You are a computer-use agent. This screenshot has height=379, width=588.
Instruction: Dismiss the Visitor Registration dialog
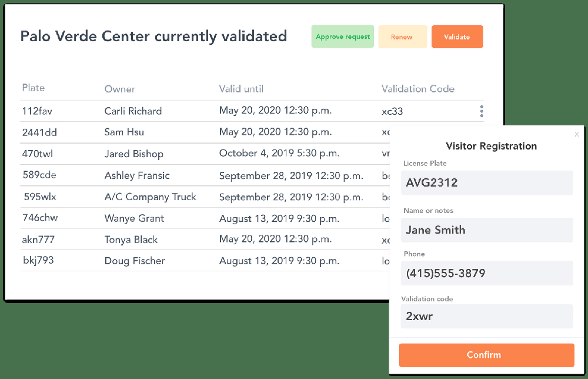tap(577, 134)
